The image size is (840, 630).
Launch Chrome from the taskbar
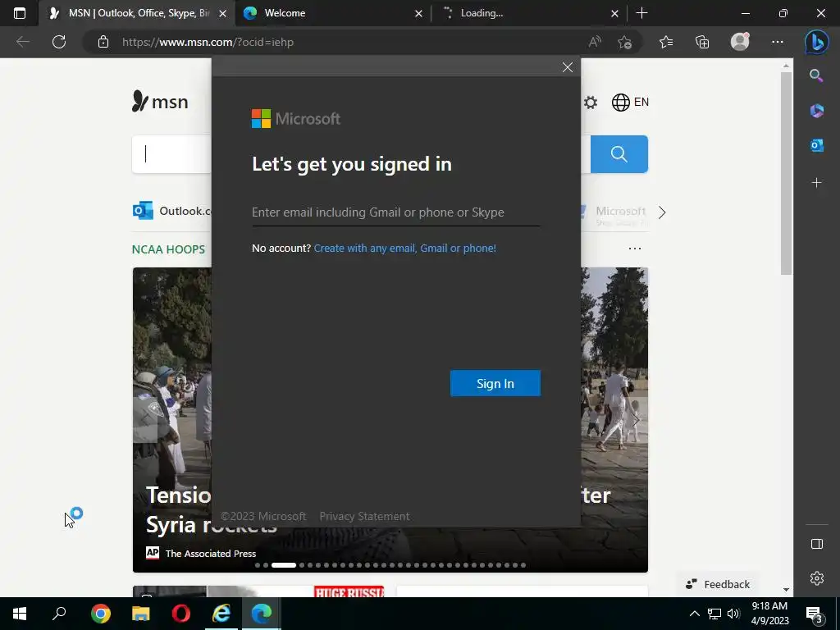pos(100,614)
